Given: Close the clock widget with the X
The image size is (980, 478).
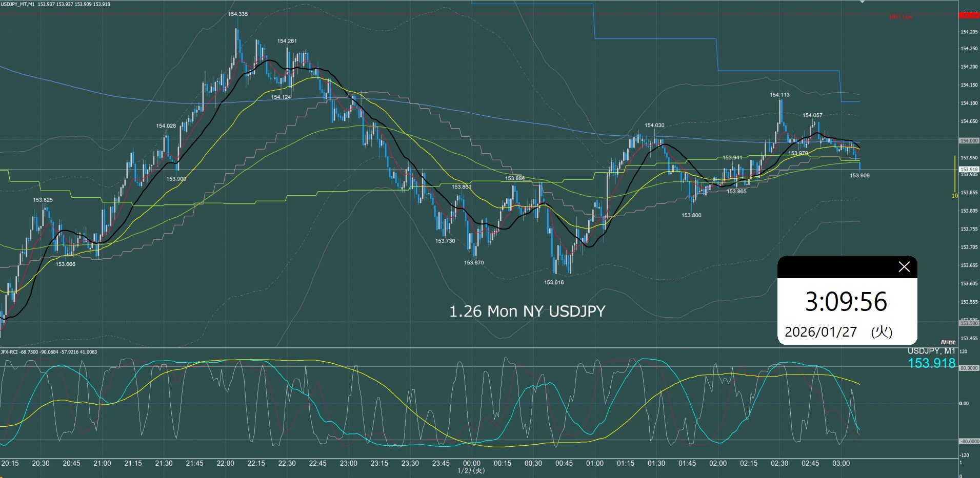Looking at the screenshot, I should (x=904, y=267).
